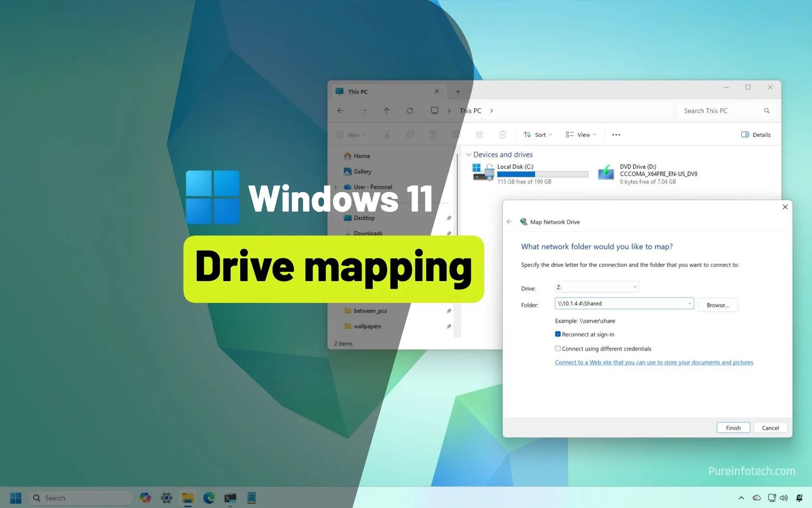Open the View menu

click(580, 134)
